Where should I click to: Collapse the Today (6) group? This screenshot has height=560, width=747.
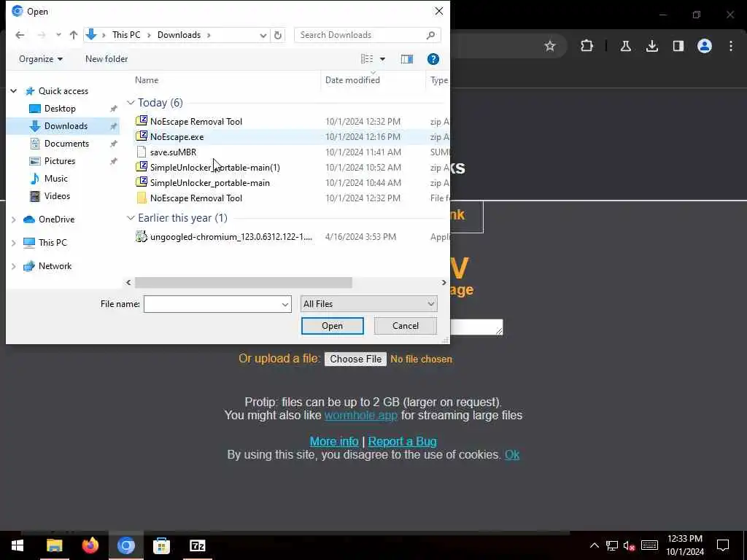click(131, 103)
